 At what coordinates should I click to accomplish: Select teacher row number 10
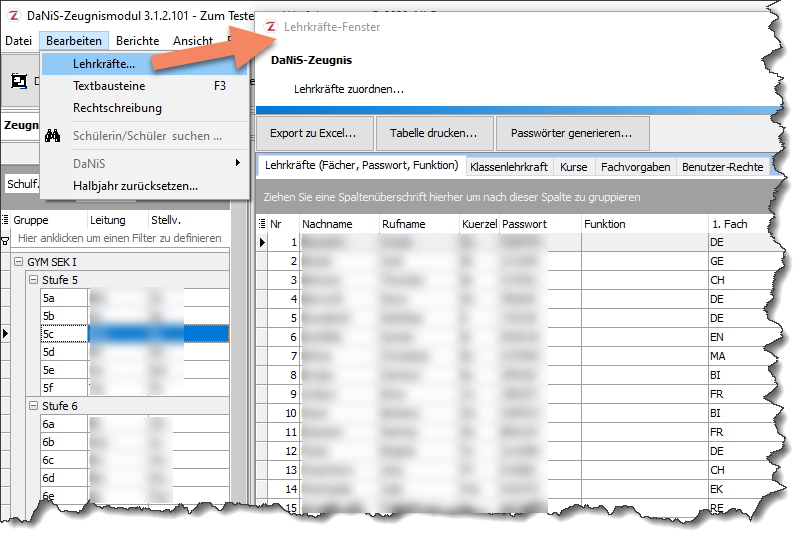(284, 413)
